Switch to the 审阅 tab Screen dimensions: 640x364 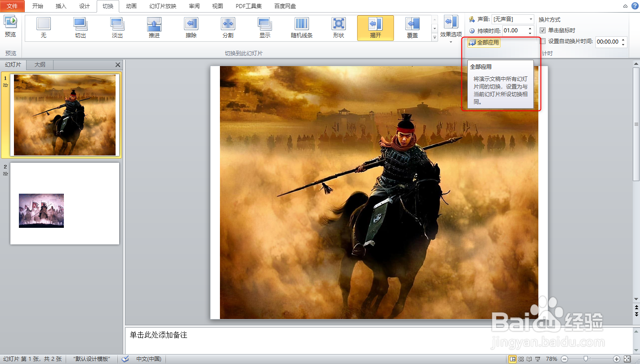194,6
